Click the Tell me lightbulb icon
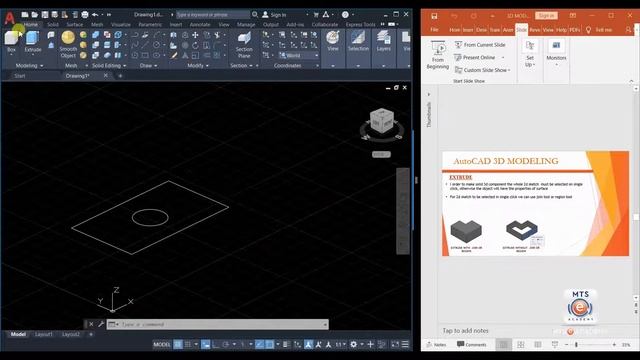The width and height of the screenshot is (640, 360). (588, 30)
